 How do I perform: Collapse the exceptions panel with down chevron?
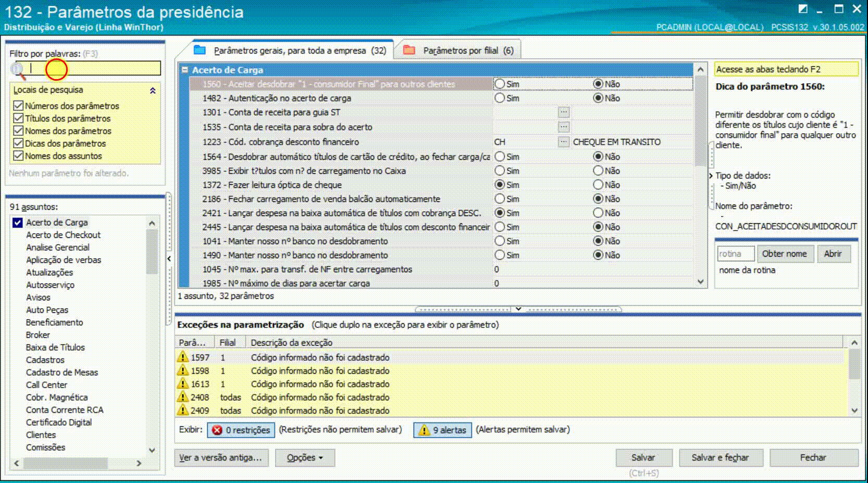click(x=518, y=309)
